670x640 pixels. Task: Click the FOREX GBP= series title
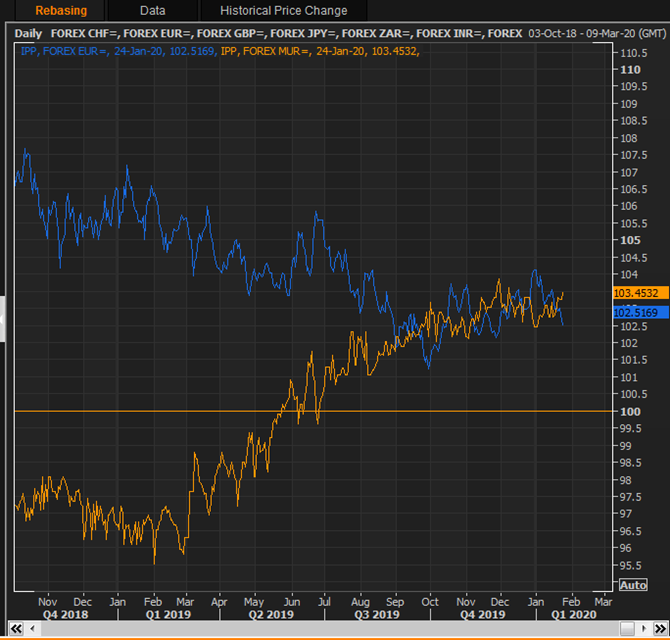[x=231, y=33]
